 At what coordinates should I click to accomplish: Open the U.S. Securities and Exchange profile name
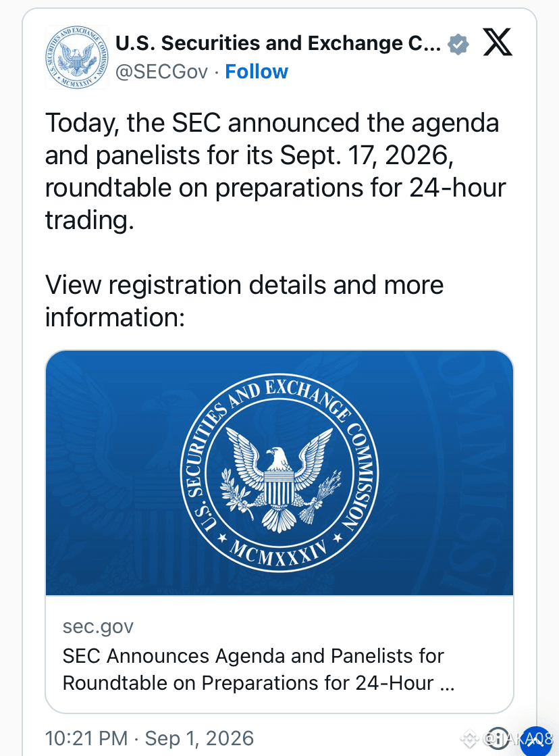(278, 43)
